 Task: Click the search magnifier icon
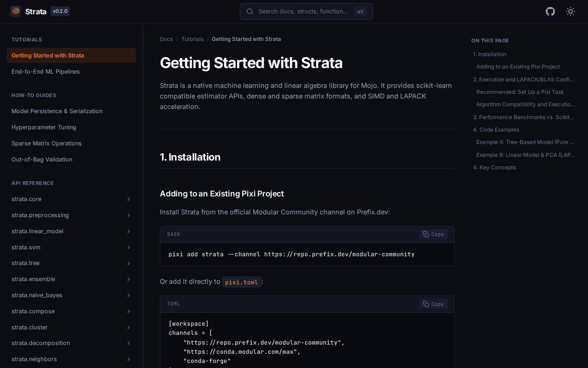250,11
